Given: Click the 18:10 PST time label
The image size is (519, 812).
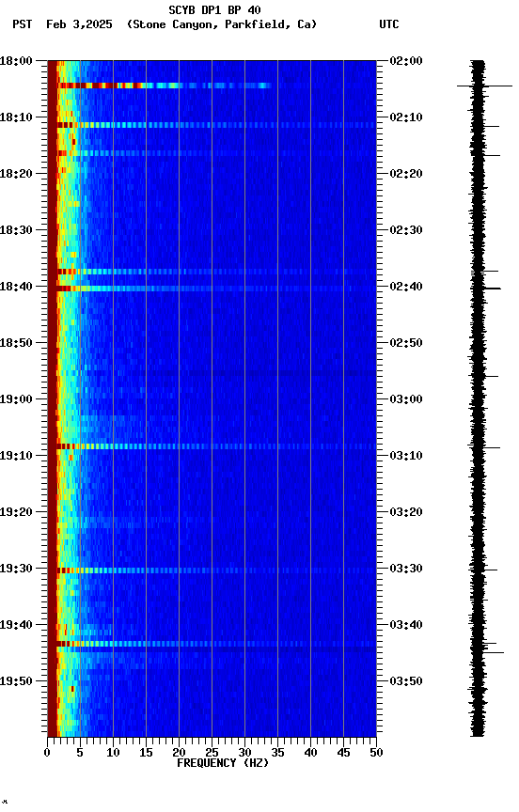Looking at the screenshot, I should [16, 117].
